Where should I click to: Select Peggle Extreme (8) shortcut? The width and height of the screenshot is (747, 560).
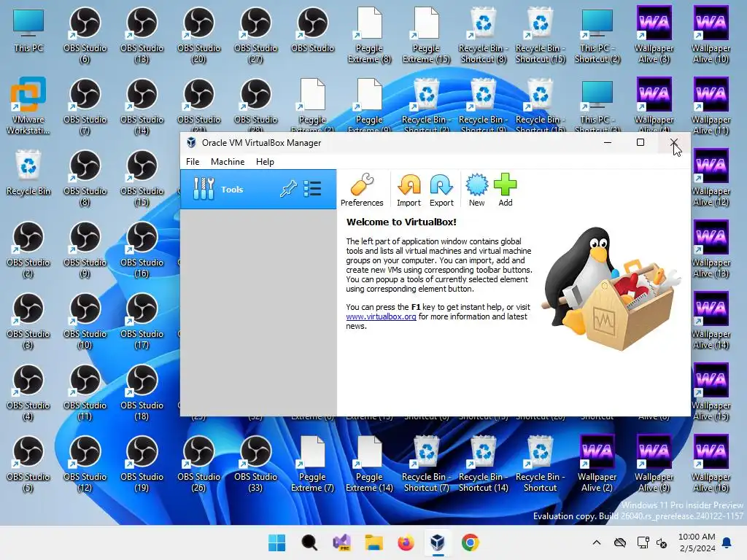[x=369, y=35]
